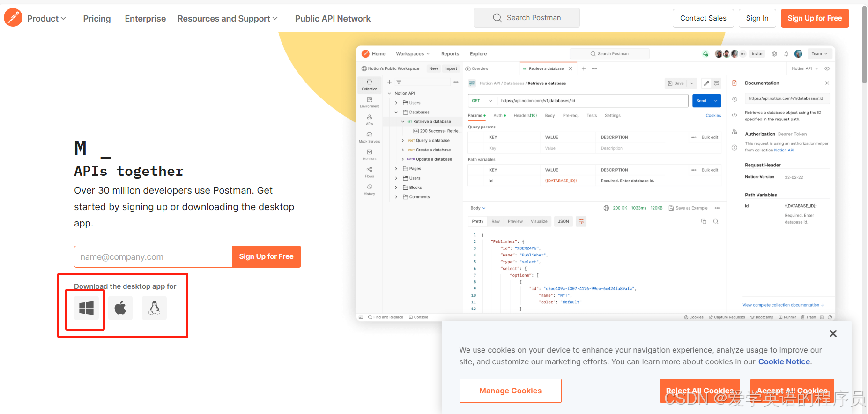Open the Team dropdown in app preview
The height and width of the screenshot is (414, 868).
coord(820,54)
